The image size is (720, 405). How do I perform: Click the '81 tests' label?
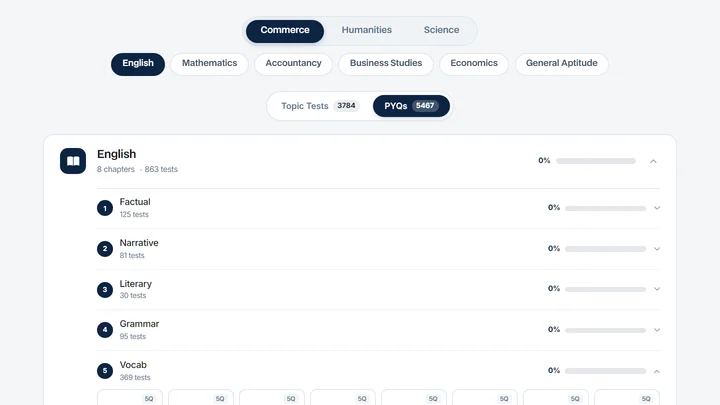132,255
